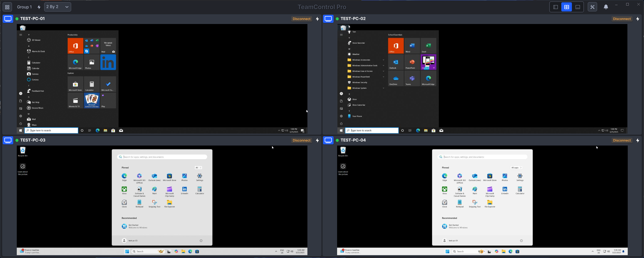Open Settings on TEST-PC-04 Start menu

520,177
